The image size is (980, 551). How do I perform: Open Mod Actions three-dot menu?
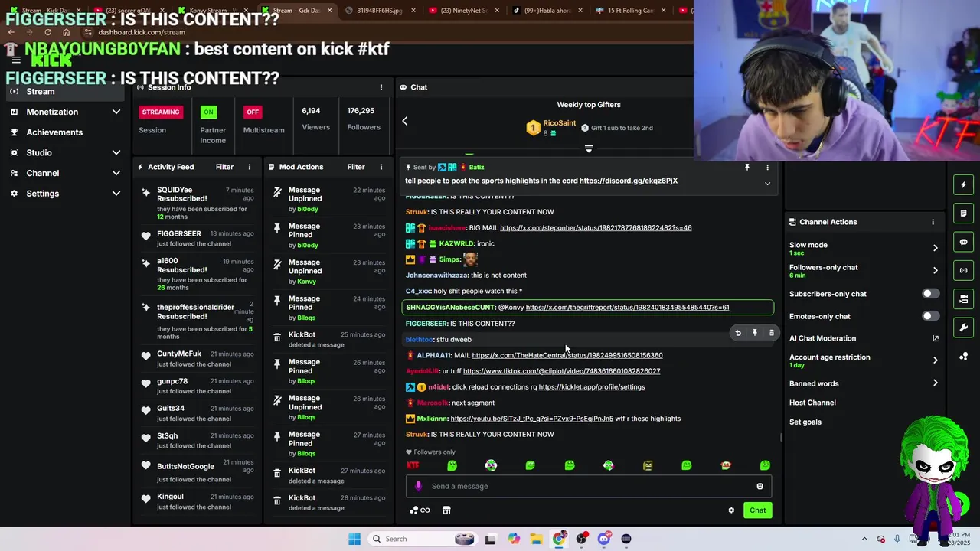(x=381, y=167)
